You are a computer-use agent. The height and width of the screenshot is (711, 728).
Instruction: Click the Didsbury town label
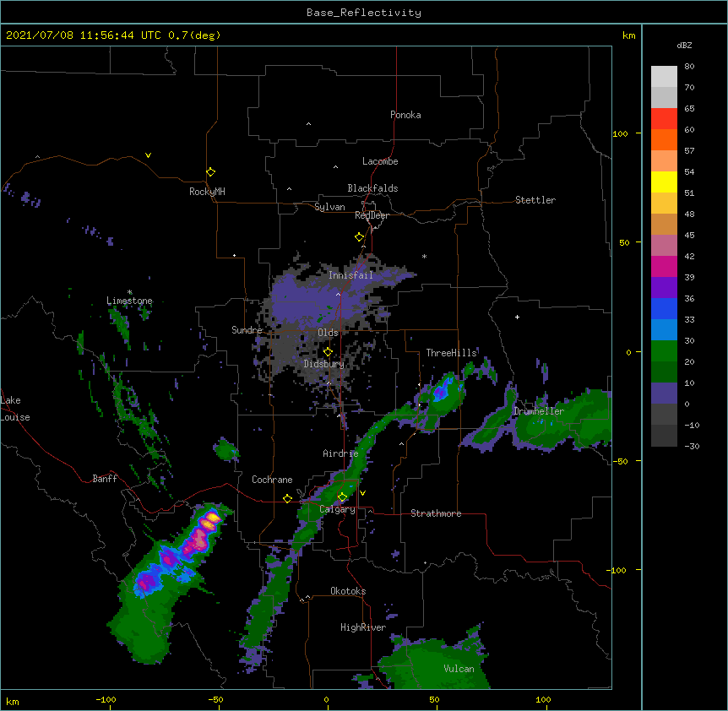324,364
